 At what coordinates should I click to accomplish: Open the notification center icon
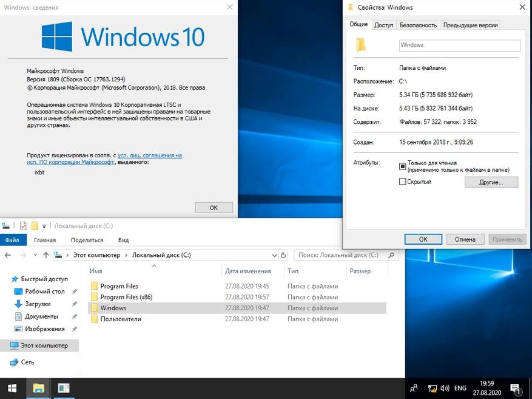coord(516,389)
